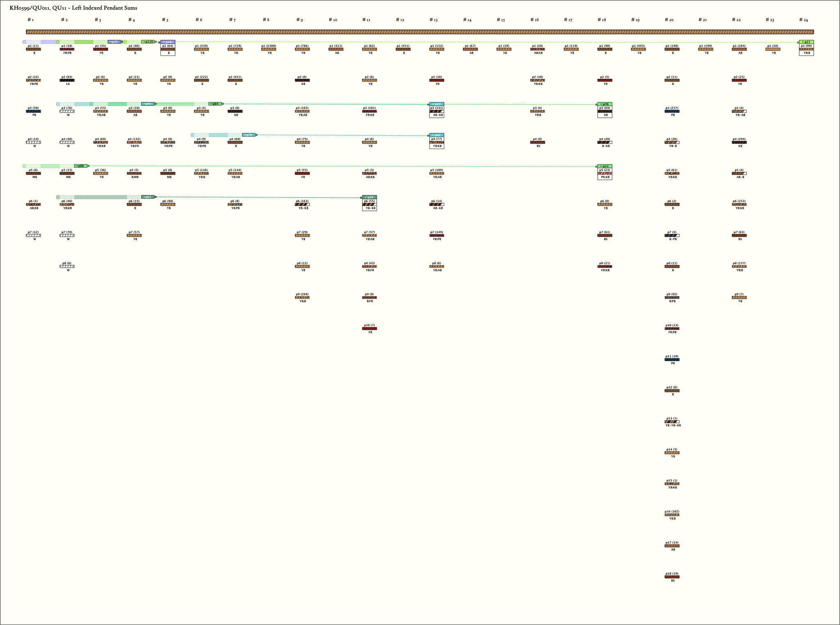The width and height of the screenshot is (840, 625).
Task: Click the ←p12 tag above p5 (23)
Action: click(x=605, y=166)
